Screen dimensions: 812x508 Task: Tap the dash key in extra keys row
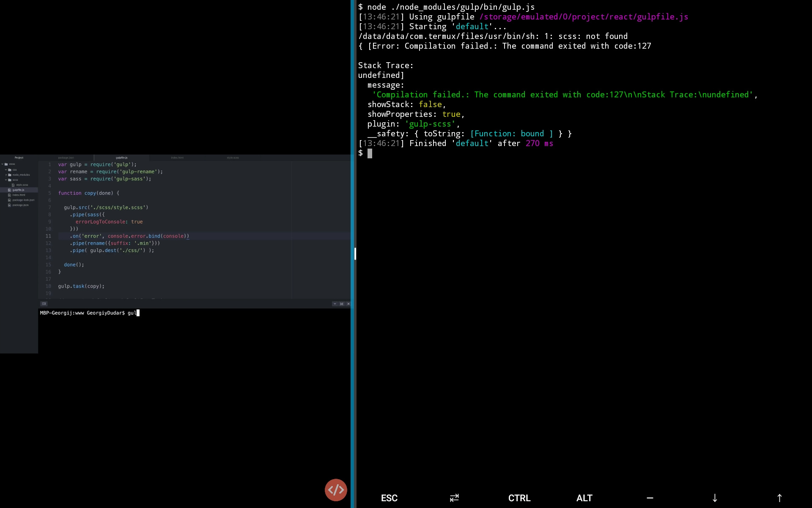650,498
